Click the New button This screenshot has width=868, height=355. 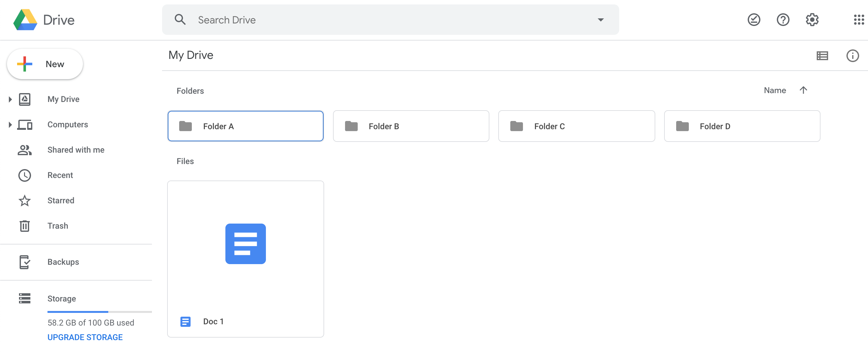45,64
